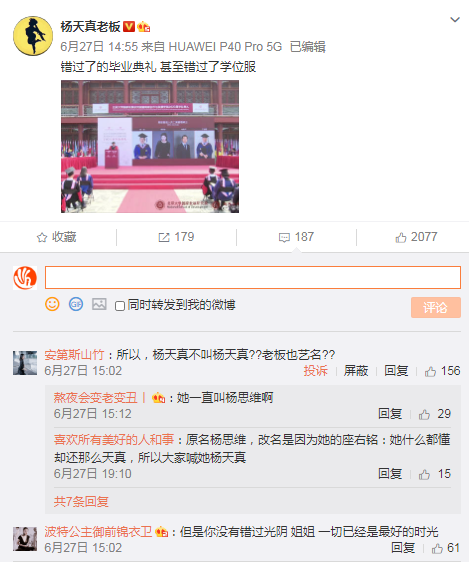The image size is (469, 562).
Task: Click the repost icon showing 179
Action: point(164,237)
